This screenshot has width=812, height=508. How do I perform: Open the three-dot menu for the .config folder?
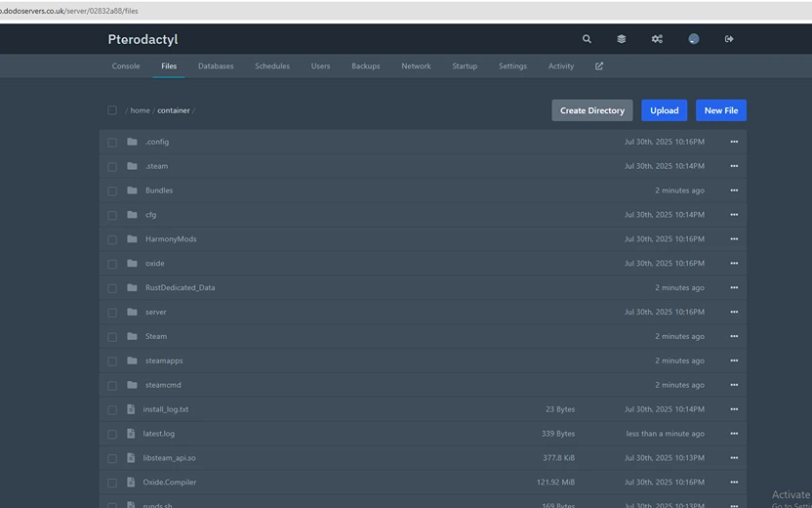[x=734, y=142]
